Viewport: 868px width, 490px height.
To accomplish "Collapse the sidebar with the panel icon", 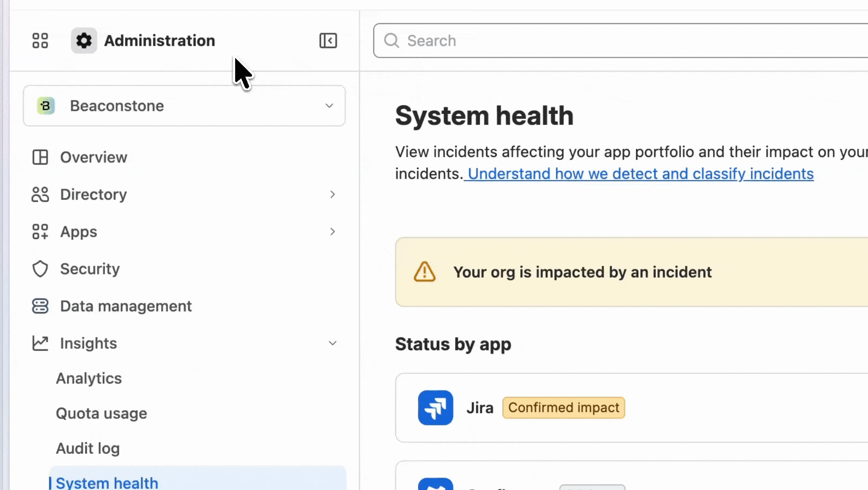I will click(x=328, y=40).
